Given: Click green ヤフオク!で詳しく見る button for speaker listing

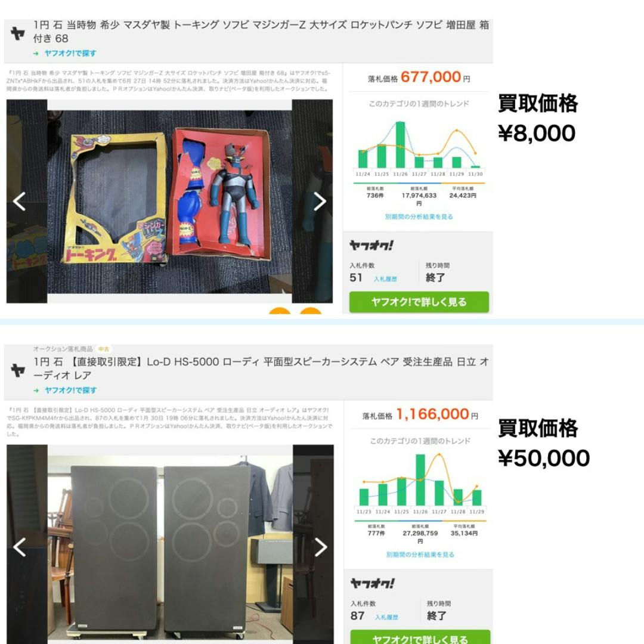Looking at the screenshot, I should coord(420,638).
